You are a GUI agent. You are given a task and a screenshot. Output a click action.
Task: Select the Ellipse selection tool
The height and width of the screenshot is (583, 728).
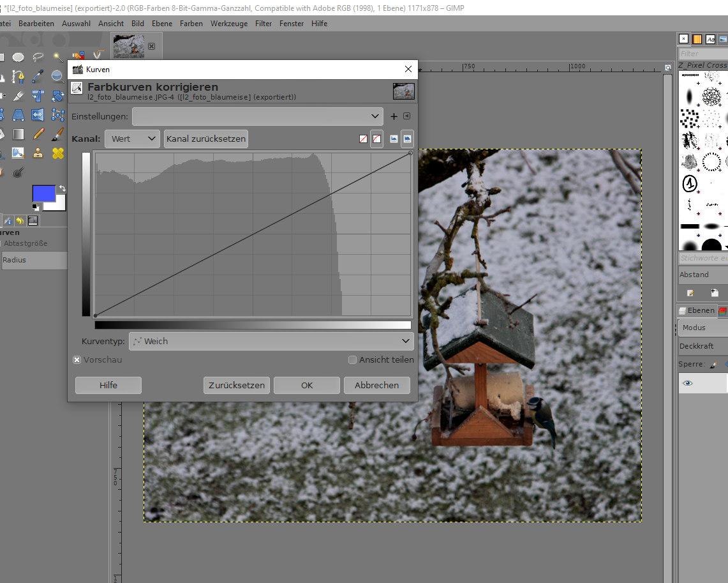coord(19,57)
